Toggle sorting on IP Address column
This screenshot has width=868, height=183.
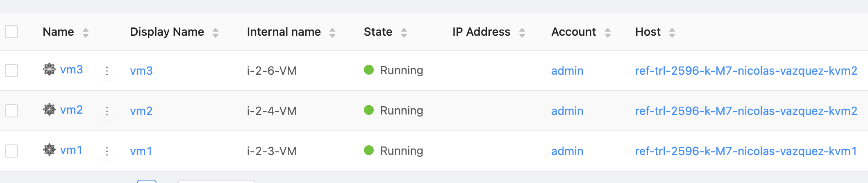tap(522, 32)
